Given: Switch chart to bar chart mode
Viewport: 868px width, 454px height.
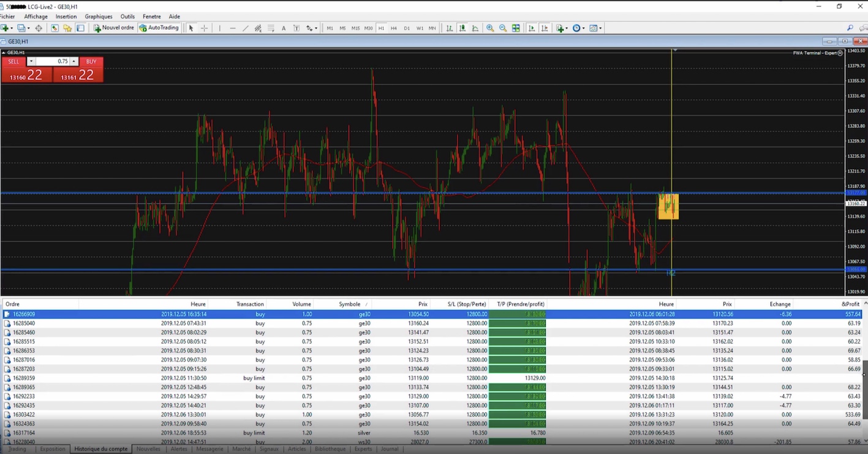Looking at the screenshot, I should (x=450, y=28).
